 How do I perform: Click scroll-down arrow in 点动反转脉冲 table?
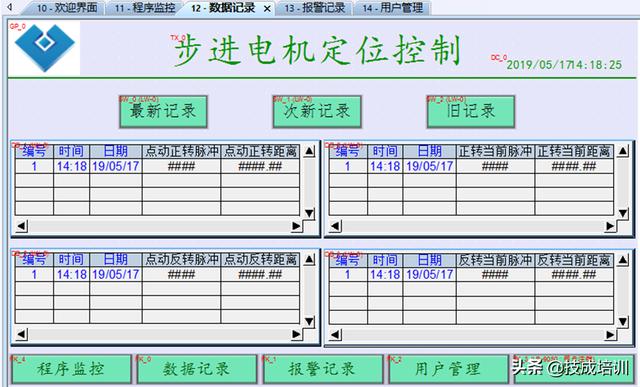[x=309, y=322]
